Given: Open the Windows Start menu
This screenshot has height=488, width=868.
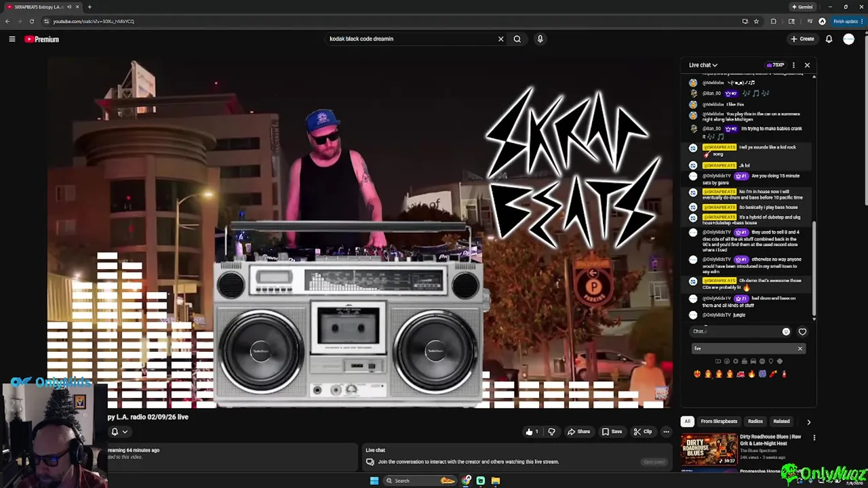Looking at the screenshot, I should click(x=374, y=481).
